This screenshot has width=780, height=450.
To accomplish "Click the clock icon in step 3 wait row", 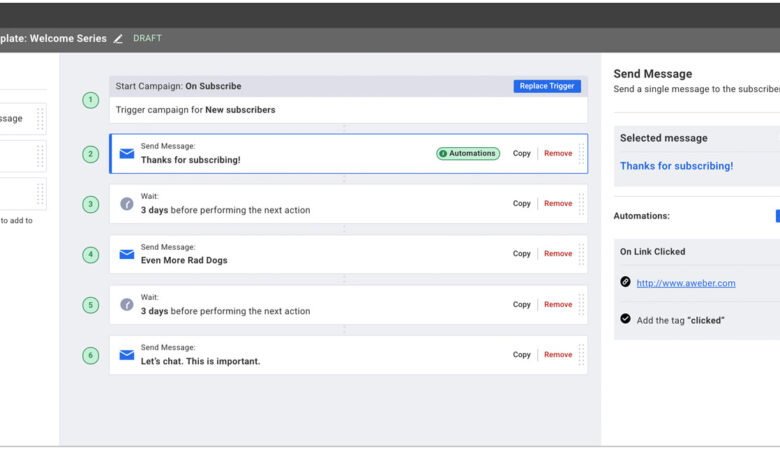I will point(127,204).
